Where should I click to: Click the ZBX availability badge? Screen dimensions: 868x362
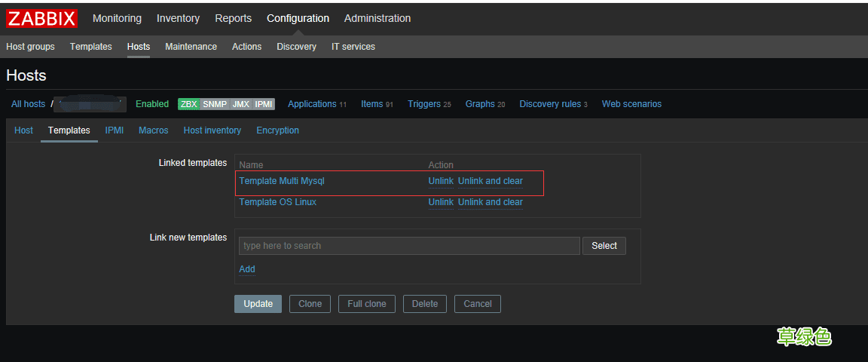188,104
